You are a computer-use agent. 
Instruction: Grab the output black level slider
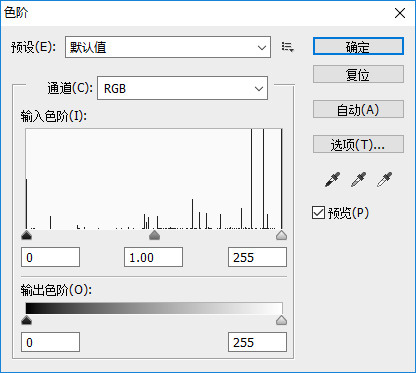click(26, 320)
